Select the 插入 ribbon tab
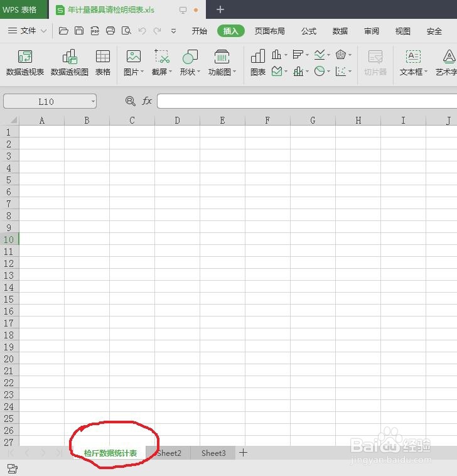This screenshot has height=476, width=457. tap(231, 31)
